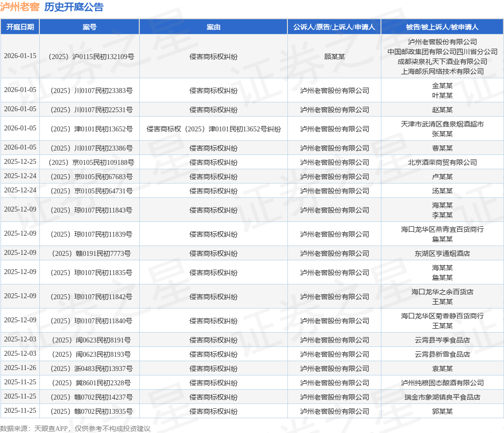Click the 泸州老窖 title text
The height and width of the screenshot is (433, 504).
(20, 7)
